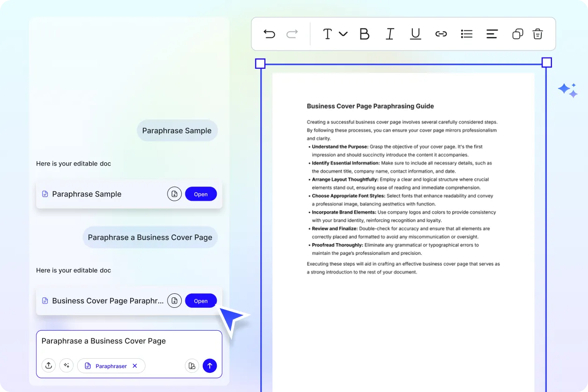Send the message with the arrow button

tap(210, 365)
